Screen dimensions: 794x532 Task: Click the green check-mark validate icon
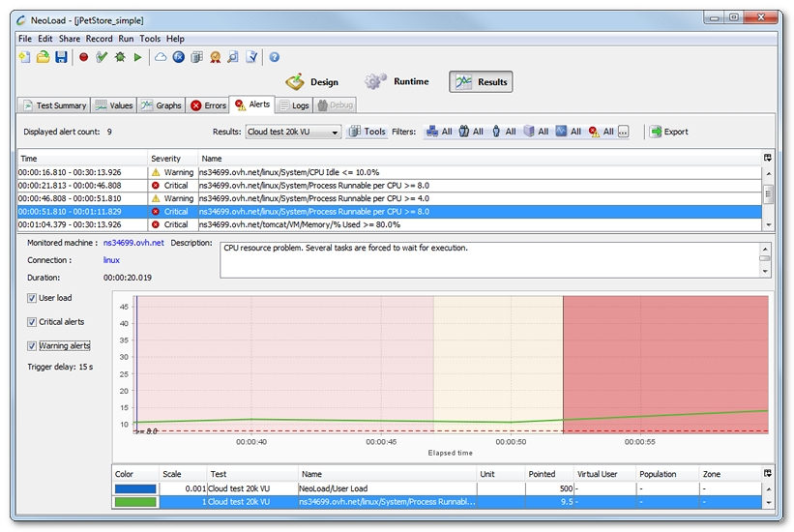point(102,58)
